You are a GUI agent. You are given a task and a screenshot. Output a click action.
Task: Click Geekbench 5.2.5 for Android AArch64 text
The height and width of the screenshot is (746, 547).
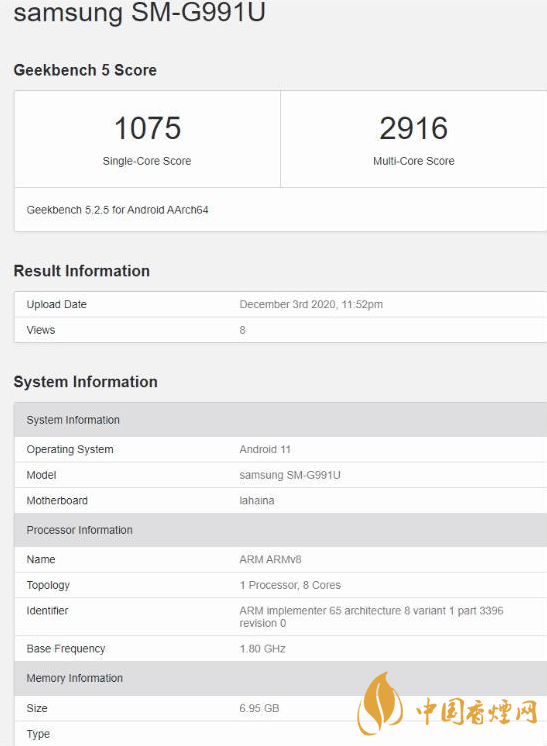[117, 210]
